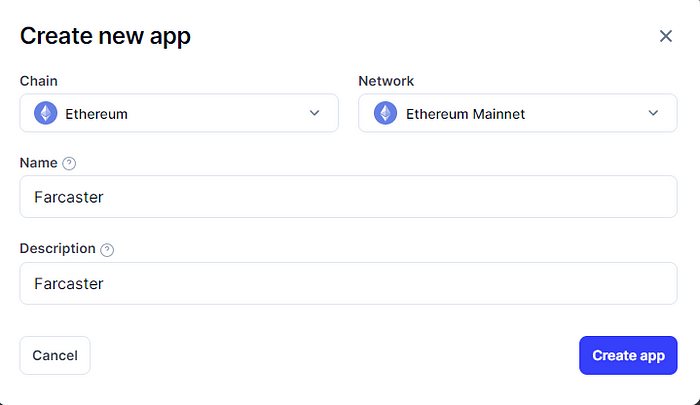
Task: Click the Ethereum logo in Network field
Action: 385,113
